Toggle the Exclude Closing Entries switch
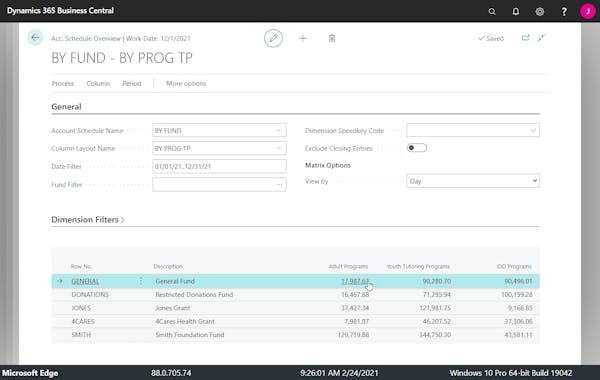Viewport: 600px width, 380px height. [x=417, y=148]
